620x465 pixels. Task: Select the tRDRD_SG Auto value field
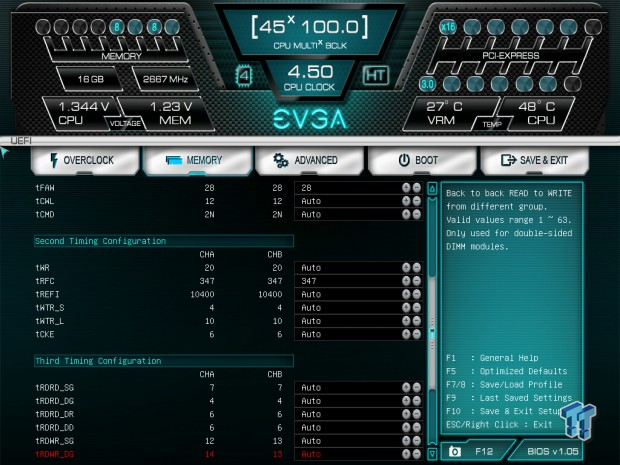click(358, 388)
